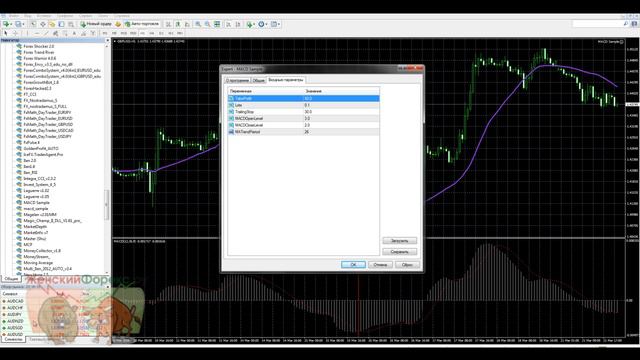Viewport: 640px width, 360px height.
Task: Confirm the dialog with OK
Action: [353, 265]
